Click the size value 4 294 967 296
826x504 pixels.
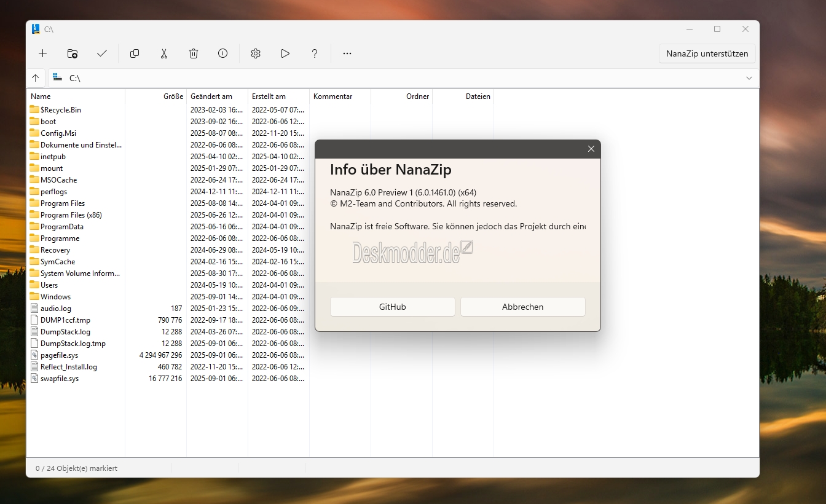point(161,355)
